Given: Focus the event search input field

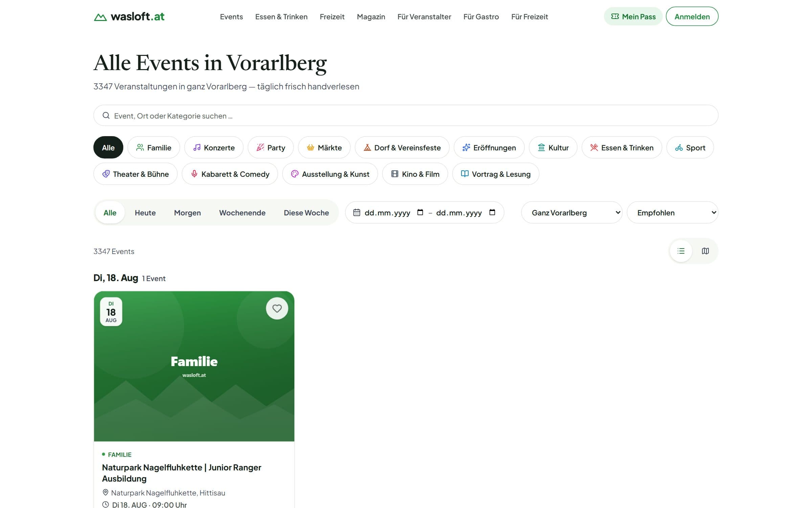Looking at the screenshot, I should click(x=406, y=115).
